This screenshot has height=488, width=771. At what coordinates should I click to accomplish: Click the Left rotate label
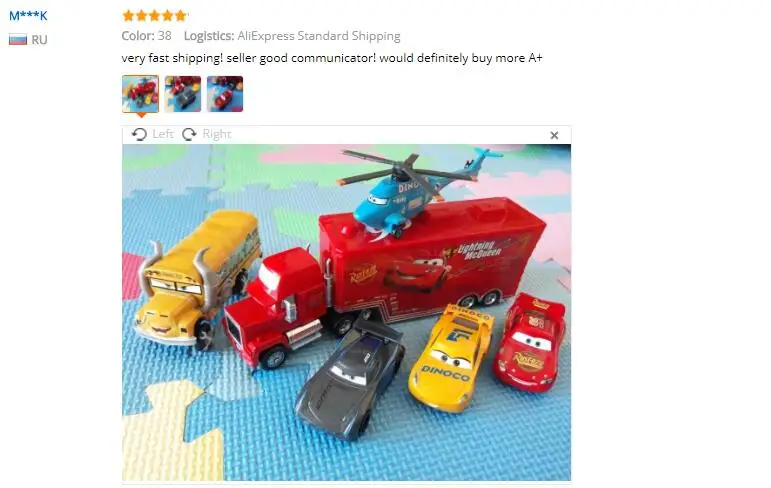pos(163,134)
